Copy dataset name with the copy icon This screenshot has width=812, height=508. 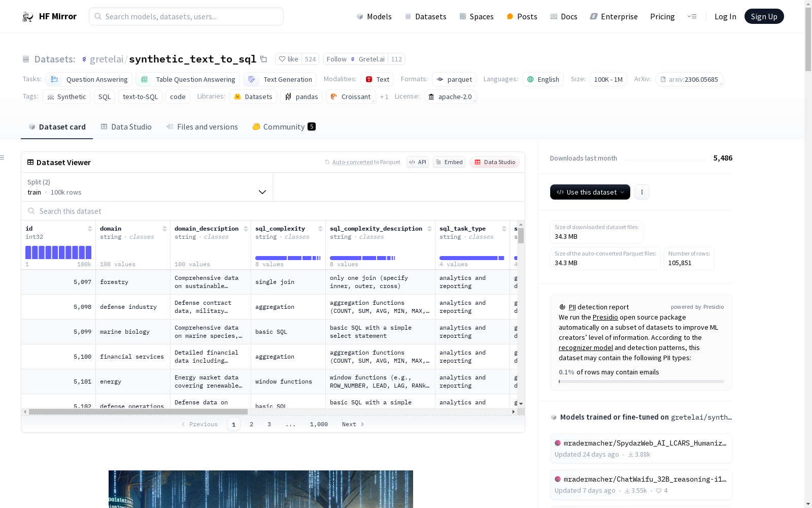click(263, 59)
